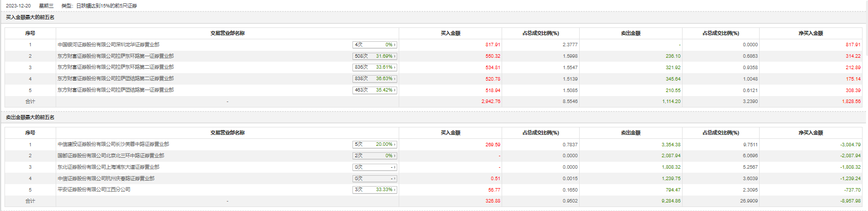Open 中信建投证券长沙芙蓉中路证券营业部 link
The image size is (868, 211).
click(x=113, y=144)
